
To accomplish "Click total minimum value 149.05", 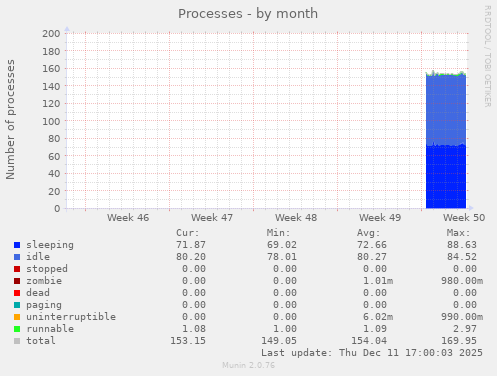I will (279, 341).
